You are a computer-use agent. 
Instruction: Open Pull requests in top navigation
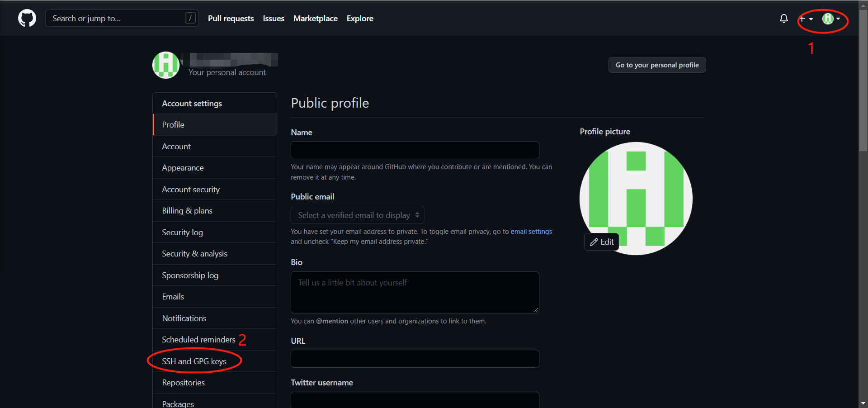(x=231, y=19)
